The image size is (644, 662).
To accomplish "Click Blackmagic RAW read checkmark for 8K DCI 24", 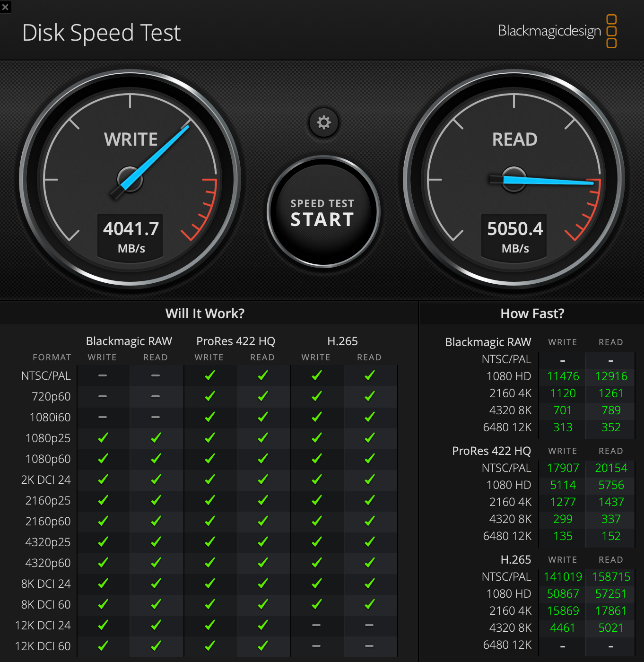I will tap(156, 583).
